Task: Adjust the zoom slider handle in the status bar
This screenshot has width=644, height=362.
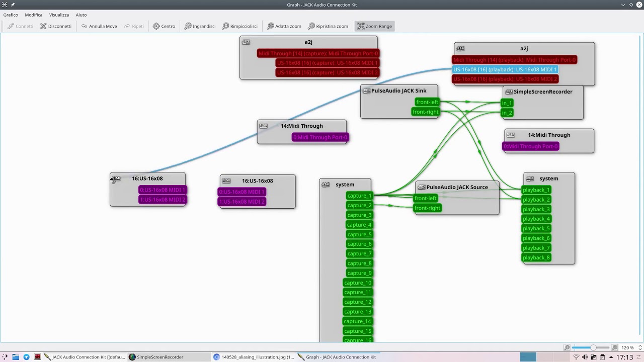Action: pyautogui.click(x=593, y=347)
